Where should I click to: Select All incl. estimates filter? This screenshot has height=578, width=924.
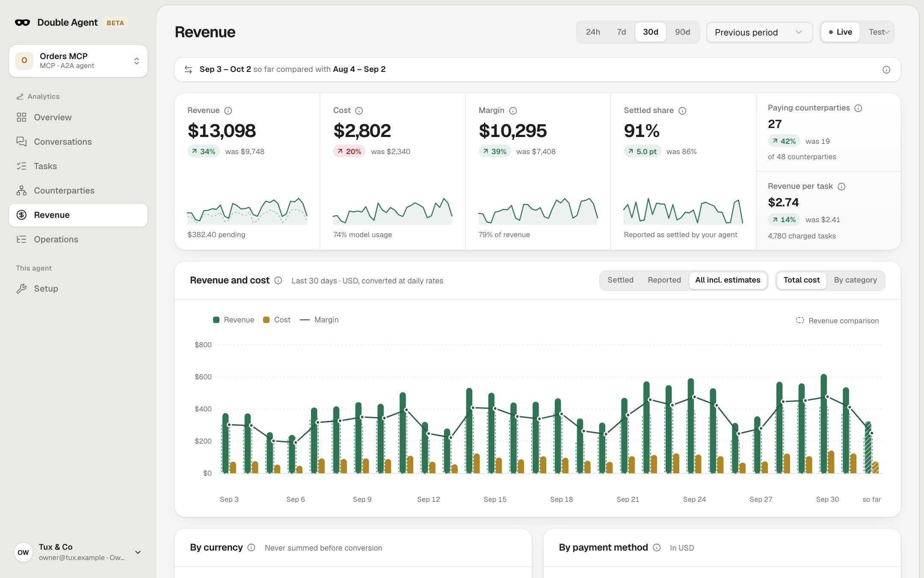point(728,280)
